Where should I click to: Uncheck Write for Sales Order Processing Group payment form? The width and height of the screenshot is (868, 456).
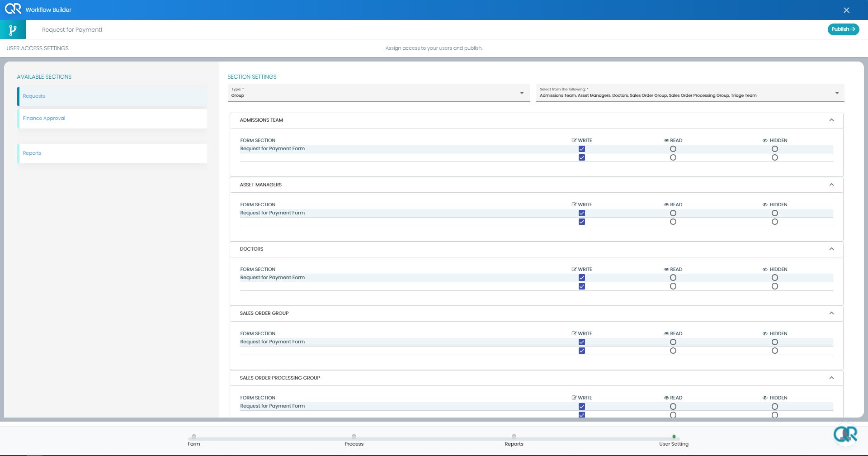click(x=582, y=407)
